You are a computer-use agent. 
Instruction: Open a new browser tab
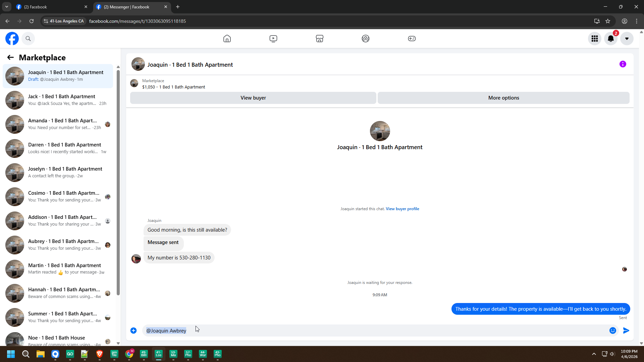[178, 7]
